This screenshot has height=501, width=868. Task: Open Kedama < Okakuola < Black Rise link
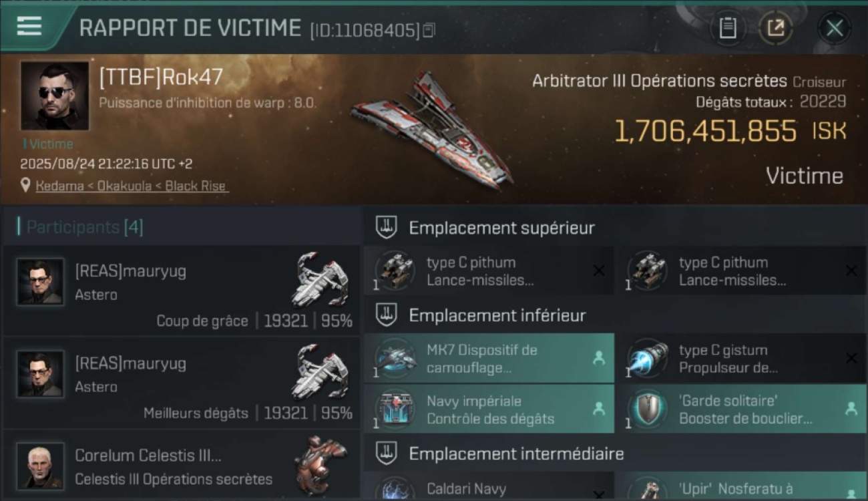click(131, 186)
